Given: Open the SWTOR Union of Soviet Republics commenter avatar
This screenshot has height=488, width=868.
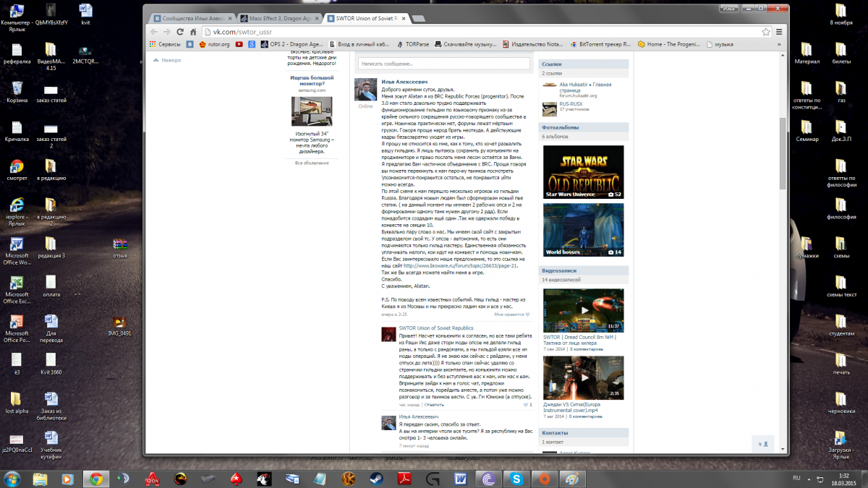Looking at the screenshot, I should (x=388, y=334).
